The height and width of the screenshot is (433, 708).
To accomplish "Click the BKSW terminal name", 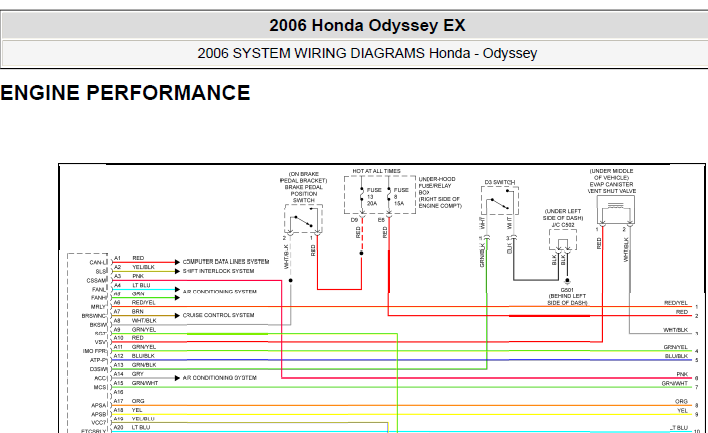I will 98,325.
